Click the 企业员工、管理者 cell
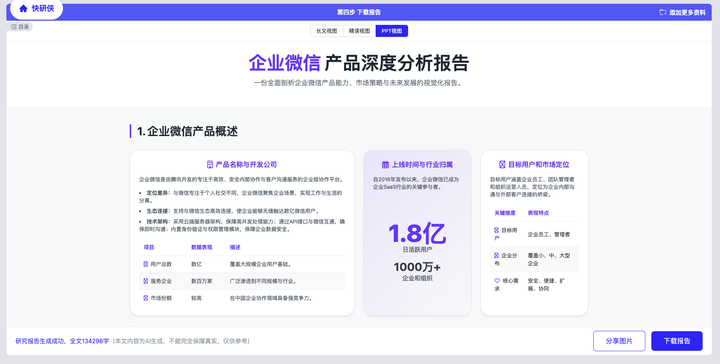Viewport: 720px width, 364px height. coord(549,235)
